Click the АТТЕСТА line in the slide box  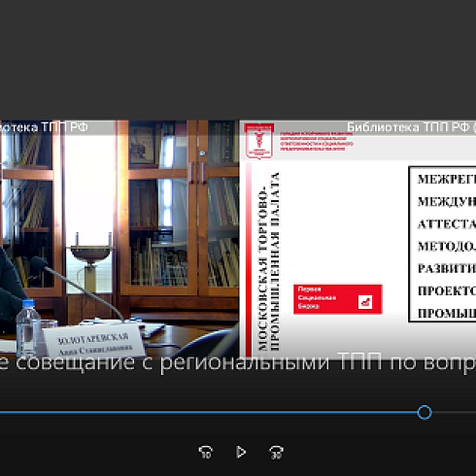[447, 224]
